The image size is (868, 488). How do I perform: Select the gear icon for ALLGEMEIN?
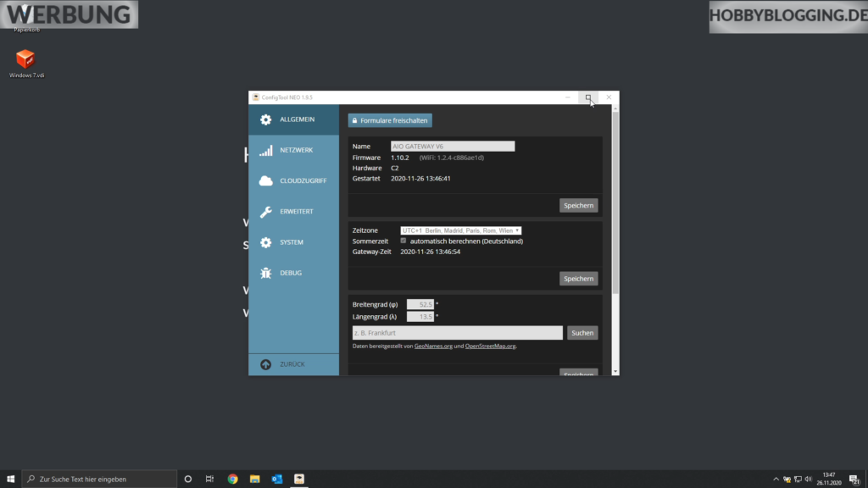(x=265, y=119)
